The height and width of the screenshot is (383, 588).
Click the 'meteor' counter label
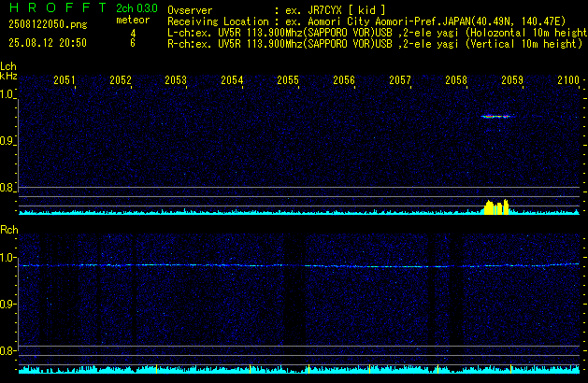[133, 20]
